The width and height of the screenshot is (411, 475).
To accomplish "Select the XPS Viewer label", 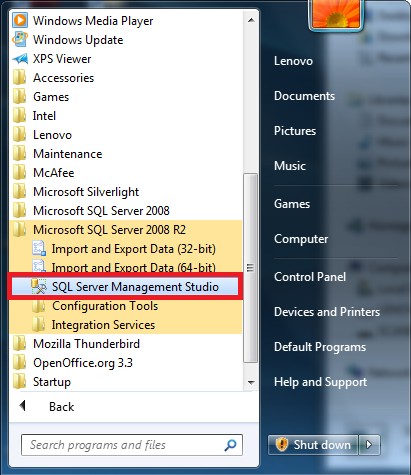I will click(62, 59).
